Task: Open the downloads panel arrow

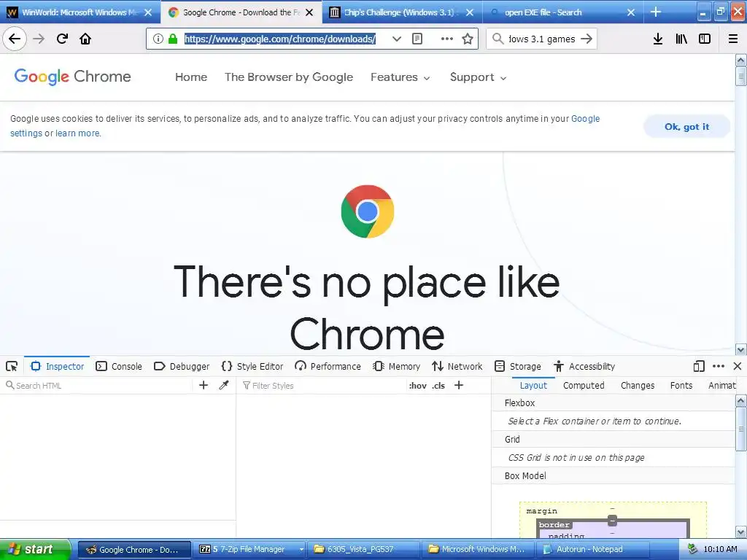Action: click(x=658, y=39)
